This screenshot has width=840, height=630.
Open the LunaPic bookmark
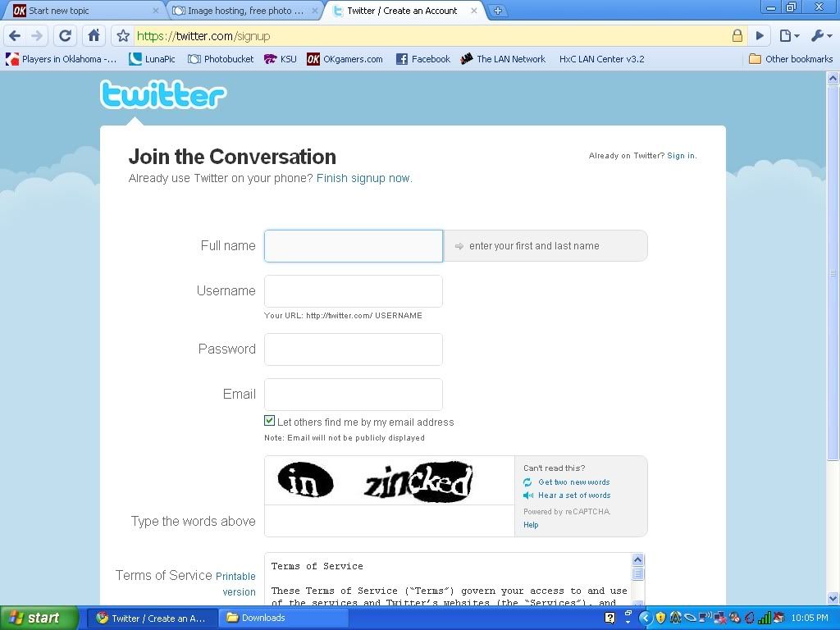click(x=152, y=59)
